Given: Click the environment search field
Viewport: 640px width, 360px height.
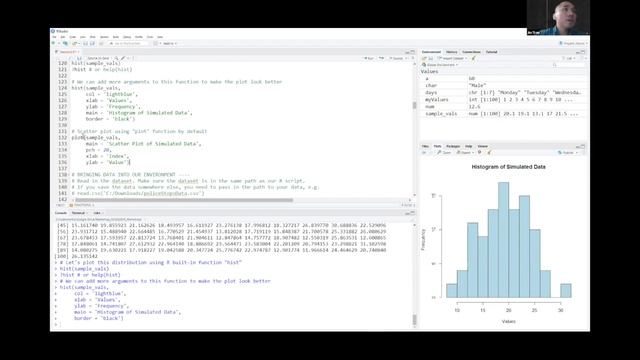Looking at the screenshot, I should (x=569, y=65).
